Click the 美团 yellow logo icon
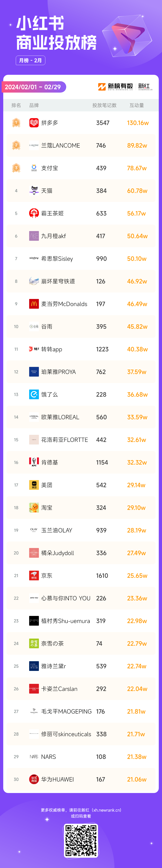Viewport: 162px width, 868px height. click(34, 485)
